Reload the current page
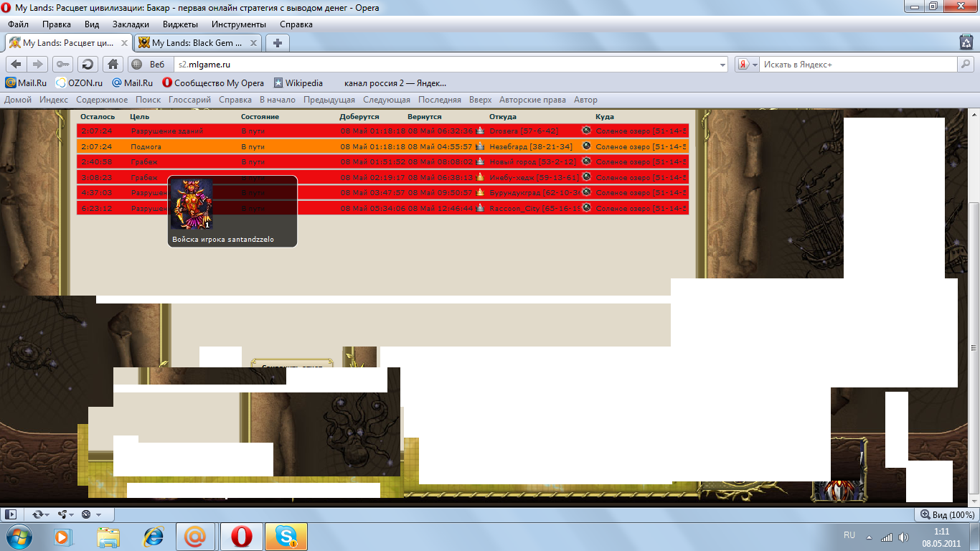 88,64
